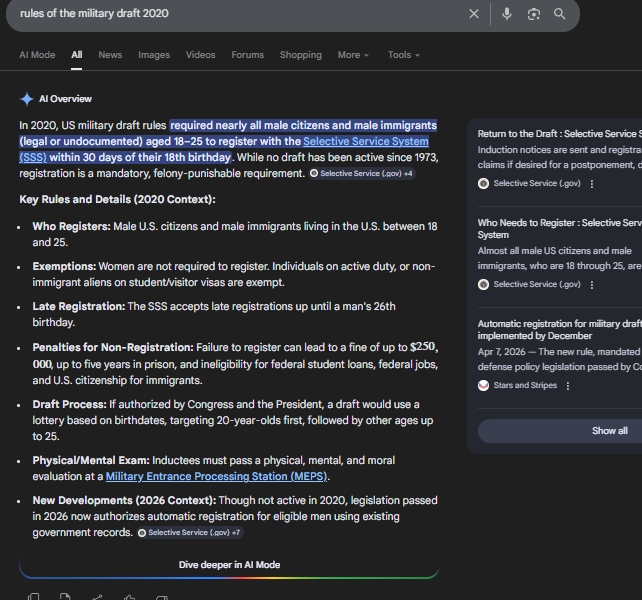Viewport: 642px width, 600px height.
Task: Switch to AI Mode tab
Action: tap(37, 55)
